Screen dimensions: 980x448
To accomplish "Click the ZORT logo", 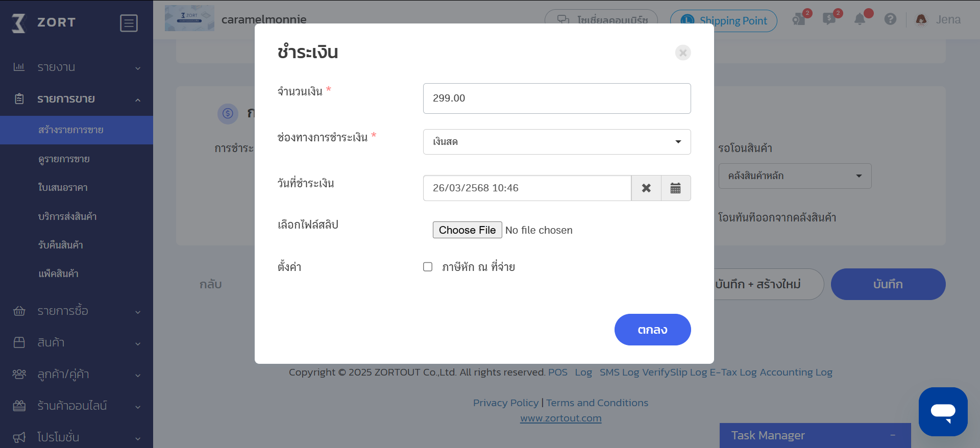I will tap(44, 22).
